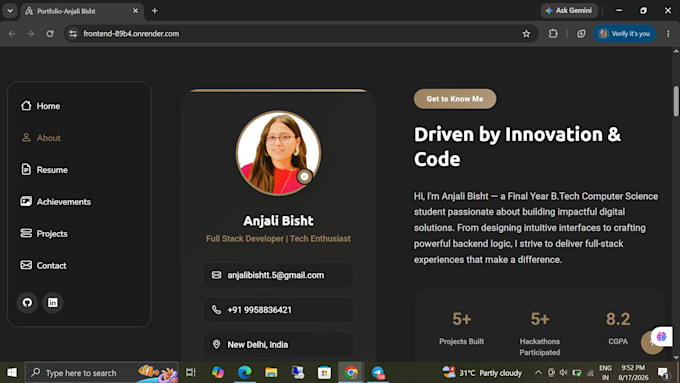Click the taskbar search box
The height and width of the screenshot is (383, 680).
pyautogui.click(x=101, y=373)
